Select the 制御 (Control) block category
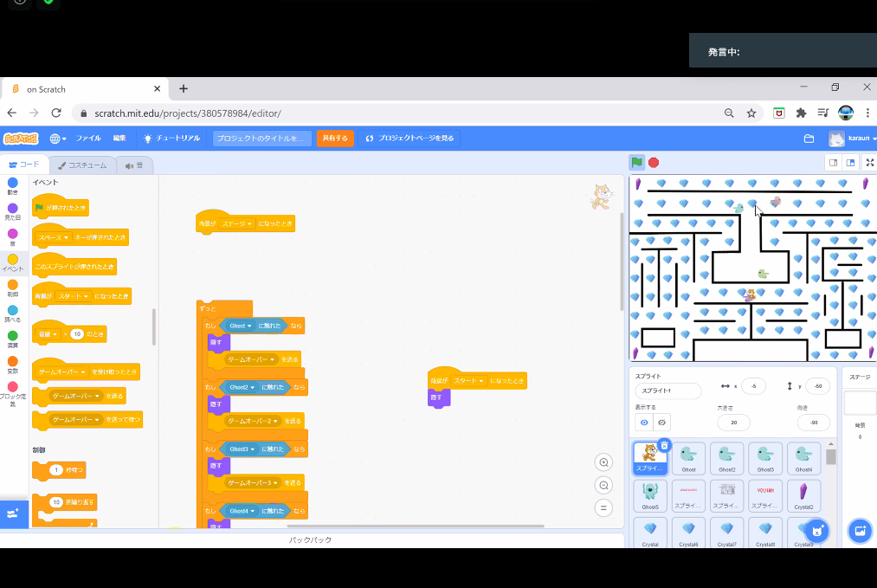Screen dimensions: 877x588 13,288
